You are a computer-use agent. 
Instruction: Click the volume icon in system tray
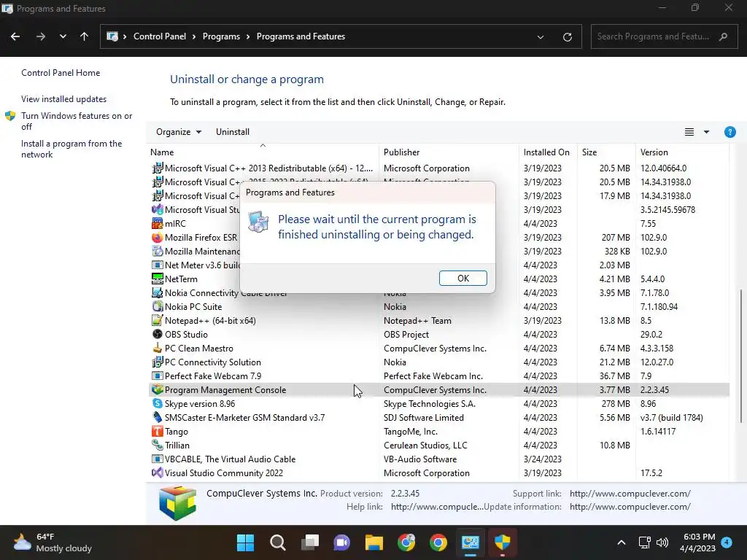pos(662,542)
